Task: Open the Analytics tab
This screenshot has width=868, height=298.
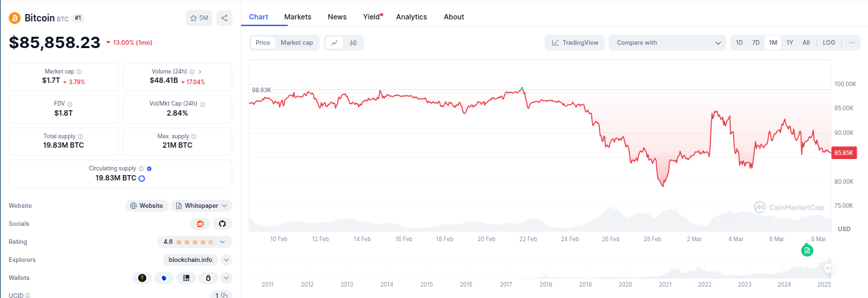Action: pyautogui.click(x=411, y=17)
